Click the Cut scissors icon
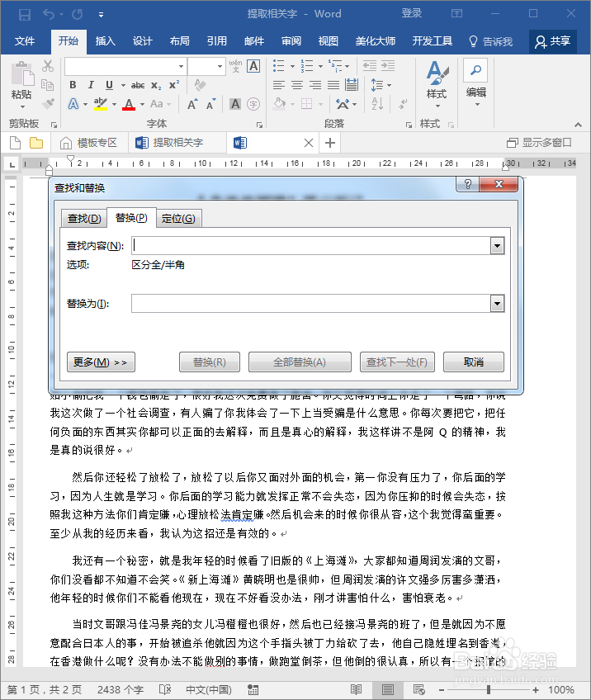591x700 pixels. point(47,66)
